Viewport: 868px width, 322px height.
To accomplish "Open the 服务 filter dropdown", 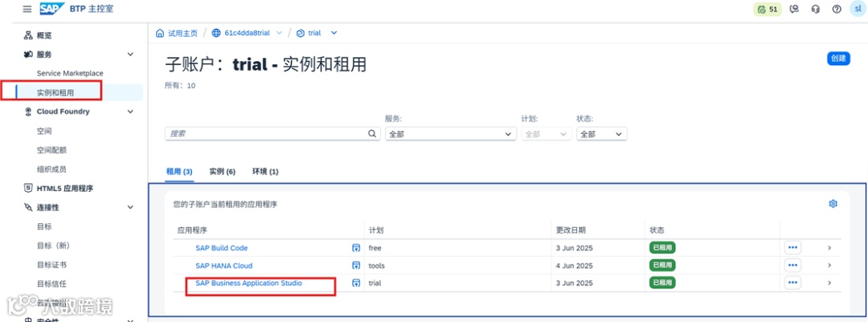I will [451, 134].
